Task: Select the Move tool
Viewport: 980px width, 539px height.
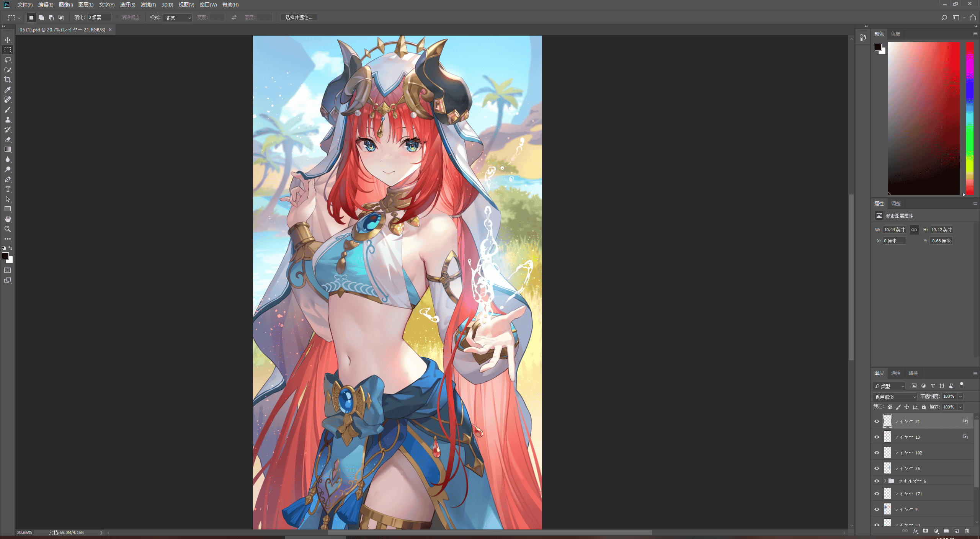Action: pos(8,40)
